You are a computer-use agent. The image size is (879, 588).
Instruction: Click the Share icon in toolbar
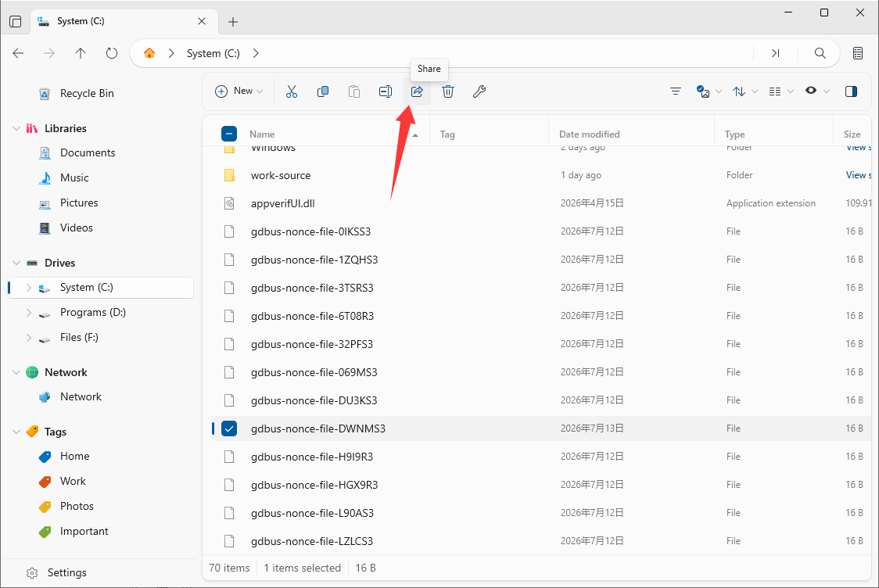pos(417,91)
